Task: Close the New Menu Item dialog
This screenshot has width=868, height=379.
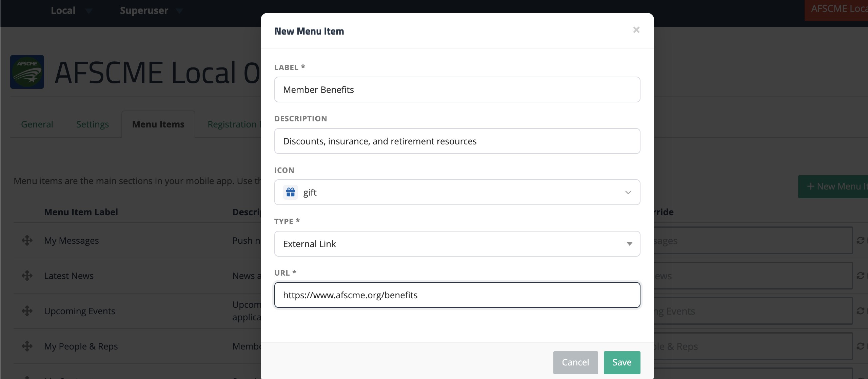Action: (x=636, y=30)
